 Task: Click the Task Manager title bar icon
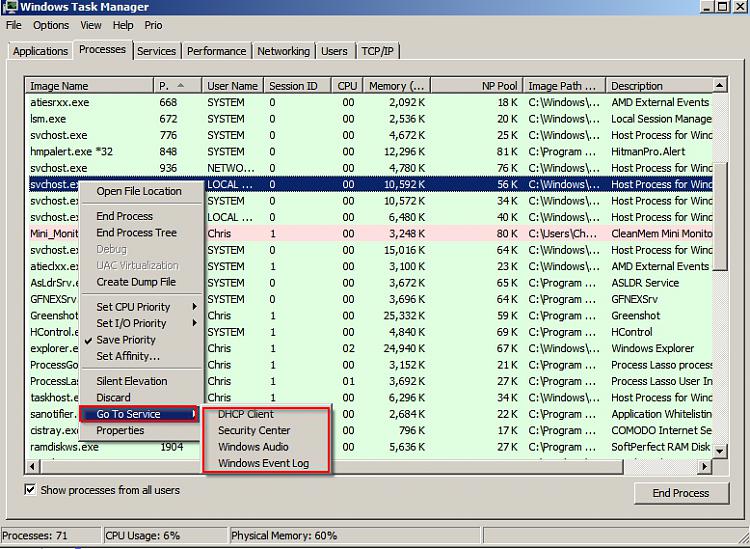pos(10,7)
